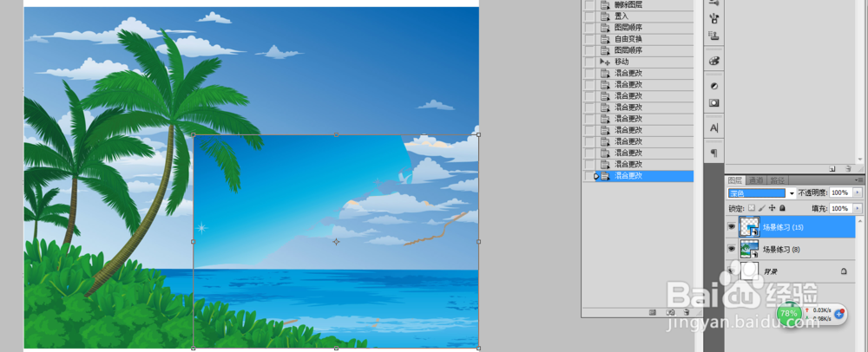Toggle lock all icon
Viewport: 868px width, 352px height.
coord(782,208)
